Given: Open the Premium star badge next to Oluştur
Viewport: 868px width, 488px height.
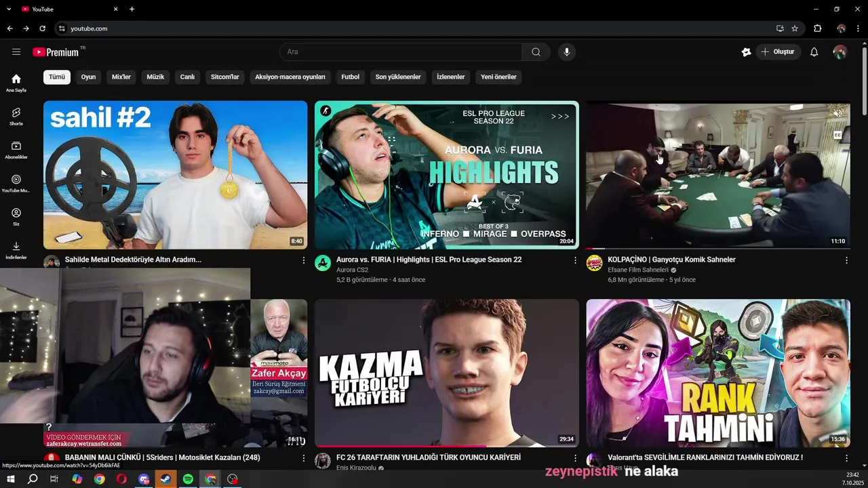Looking at the screenshot, I should pos(746,52).
